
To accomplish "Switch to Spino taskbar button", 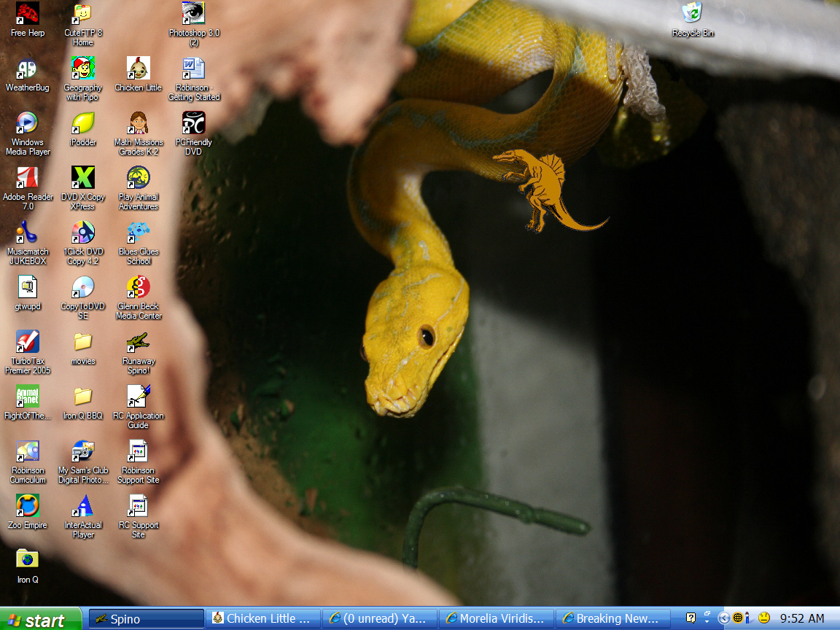I will (146, 619).
